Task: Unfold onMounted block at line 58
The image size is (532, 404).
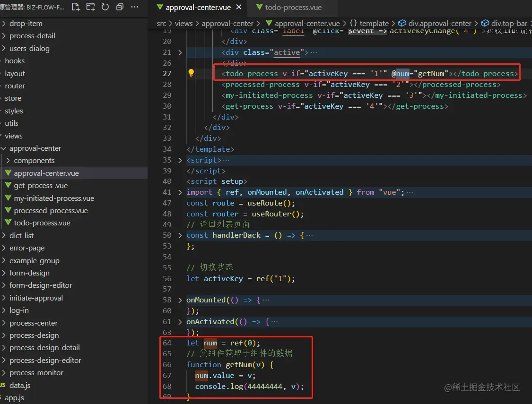Action: coord(180,300)
